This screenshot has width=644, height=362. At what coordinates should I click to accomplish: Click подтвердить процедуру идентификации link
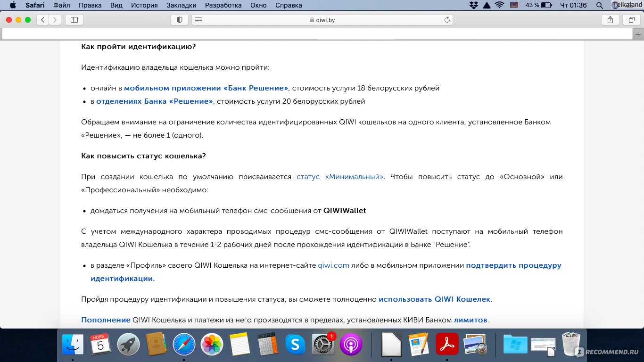(x=326, y=272)
